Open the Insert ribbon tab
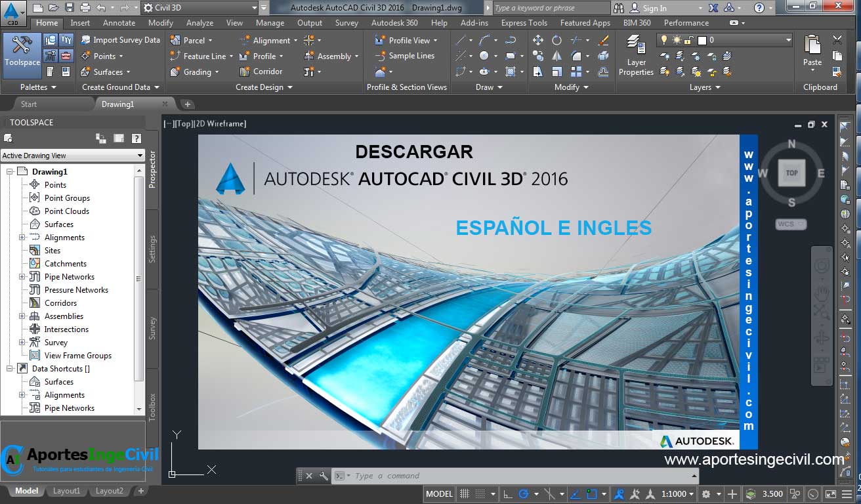The image size is (861, 504). [x=80, y=22]
